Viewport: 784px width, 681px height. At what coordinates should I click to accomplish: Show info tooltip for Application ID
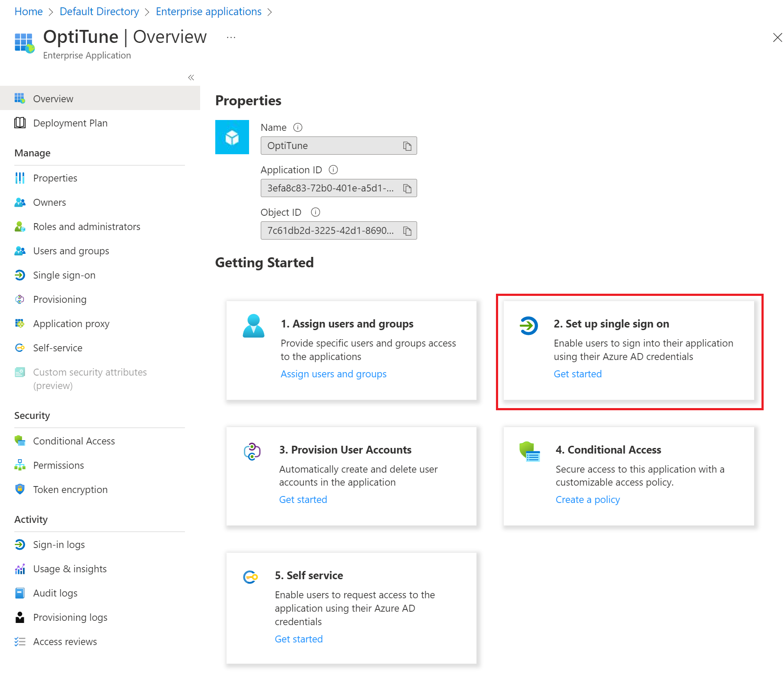pyautogui.click(x=333, y=170)
